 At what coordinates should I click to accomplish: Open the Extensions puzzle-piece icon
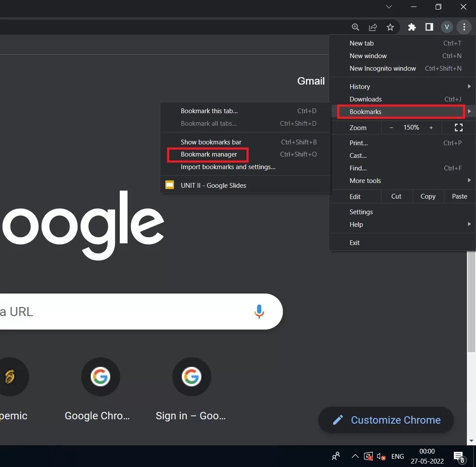[x=412, y=27]
